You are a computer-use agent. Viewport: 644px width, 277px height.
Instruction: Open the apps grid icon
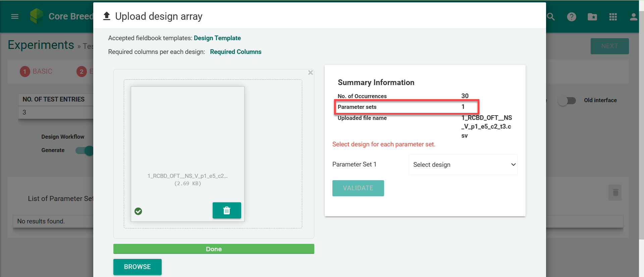point(613,17)
